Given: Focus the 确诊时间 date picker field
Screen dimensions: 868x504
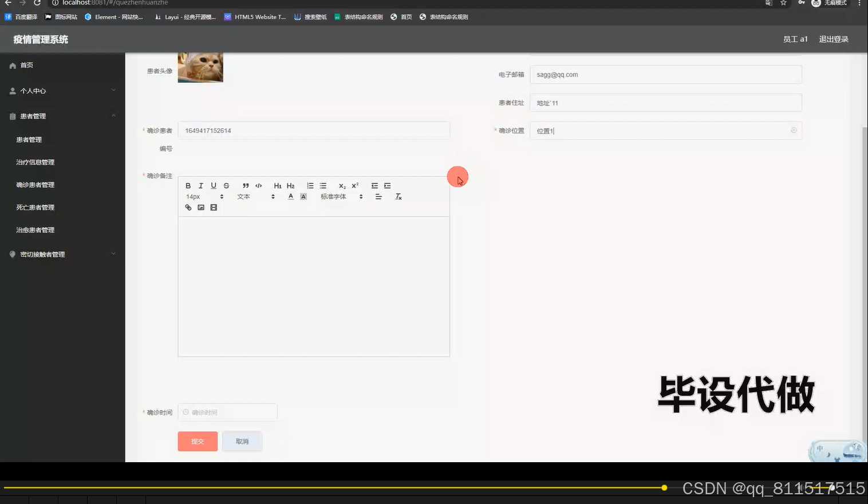Looking at the screenshot, I should pyautogui.click(x=227, y=412).
